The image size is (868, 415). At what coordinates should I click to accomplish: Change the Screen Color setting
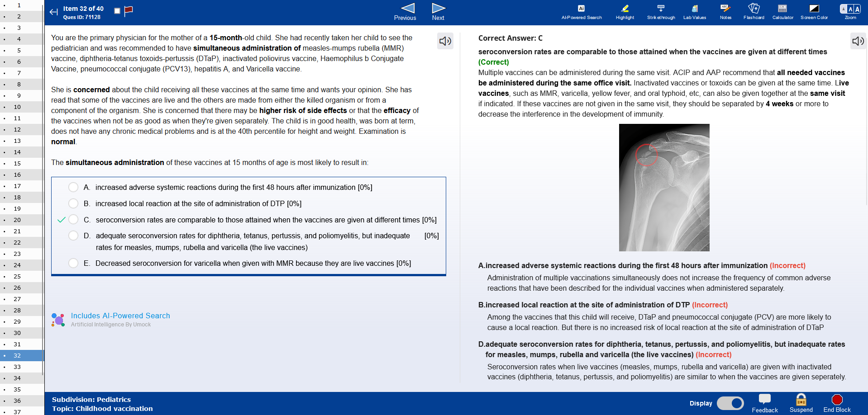814,12
